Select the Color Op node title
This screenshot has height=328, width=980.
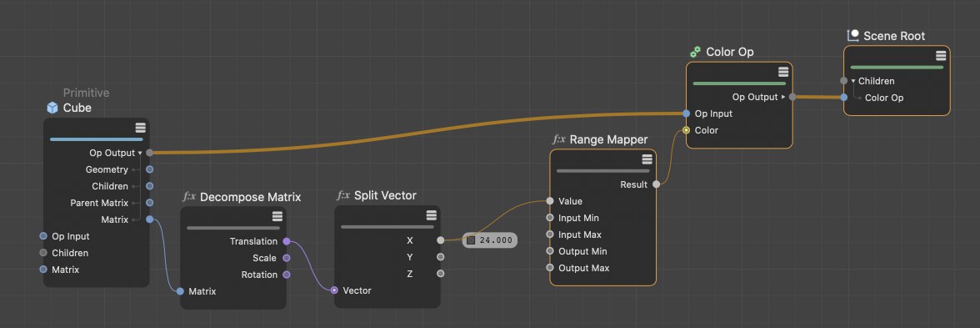pos(729,52)
